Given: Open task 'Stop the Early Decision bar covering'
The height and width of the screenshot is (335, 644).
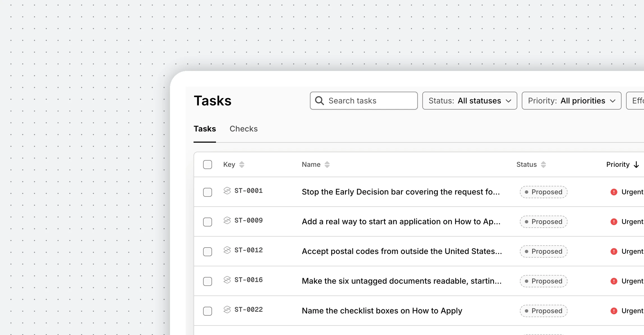Looking at the screenshot, I should click(401, 192).
